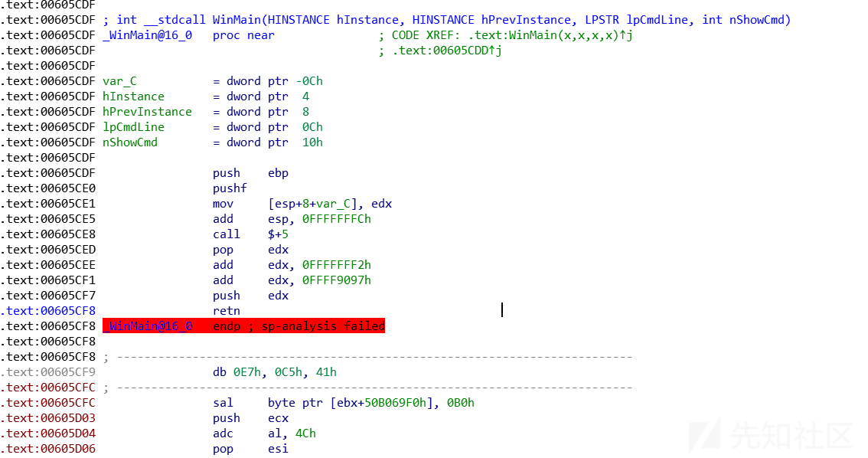
Task: Select the lpCmdLine dword ptr 0Ch definition
Action: point(213,127)
